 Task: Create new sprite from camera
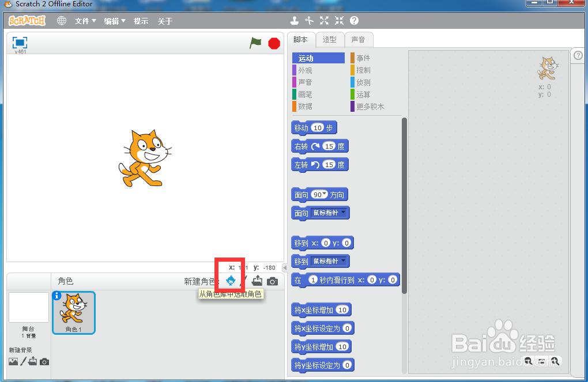click(273, 281)
